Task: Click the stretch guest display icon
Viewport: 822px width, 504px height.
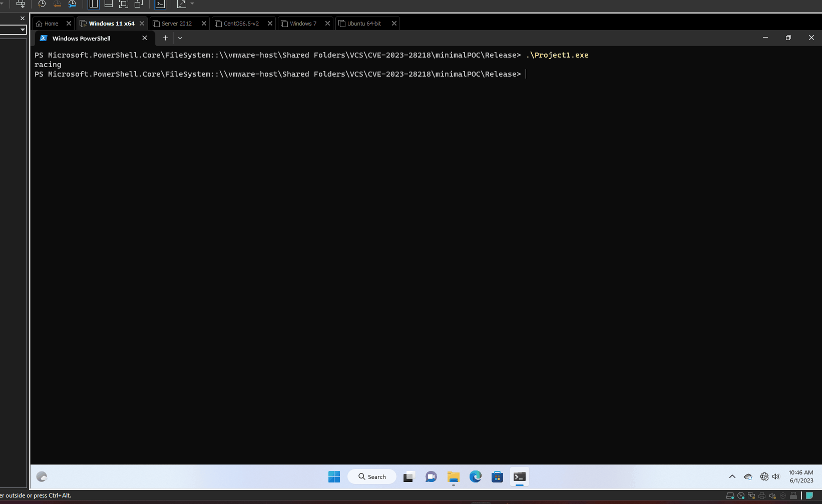Action: click(182, 4)
